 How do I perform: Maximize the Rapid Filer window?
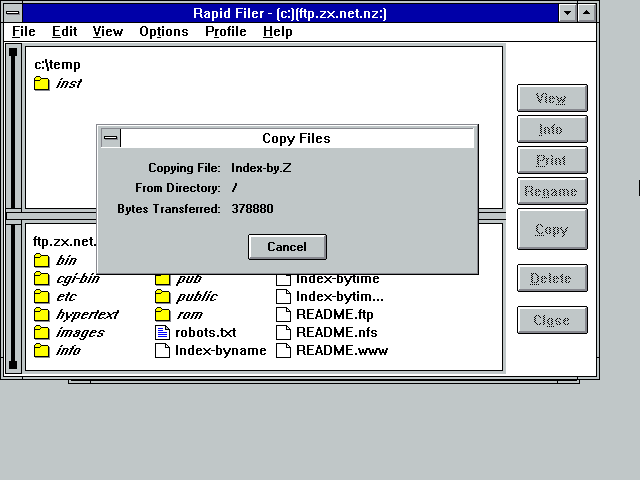(x=587, y=13)
